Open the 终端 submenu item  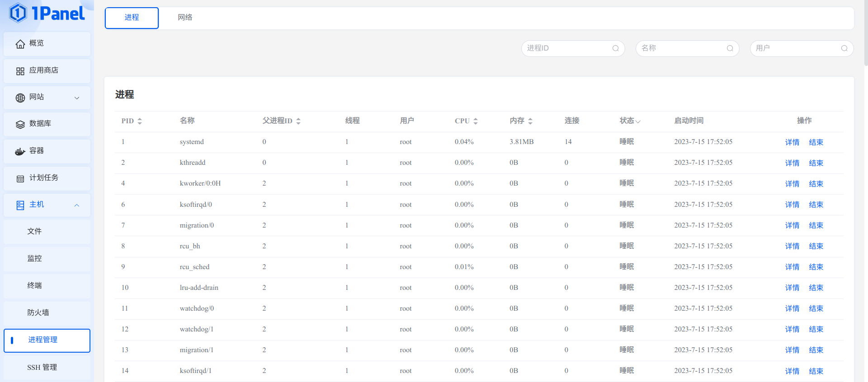pyautogui.click(x=47, y=286)
